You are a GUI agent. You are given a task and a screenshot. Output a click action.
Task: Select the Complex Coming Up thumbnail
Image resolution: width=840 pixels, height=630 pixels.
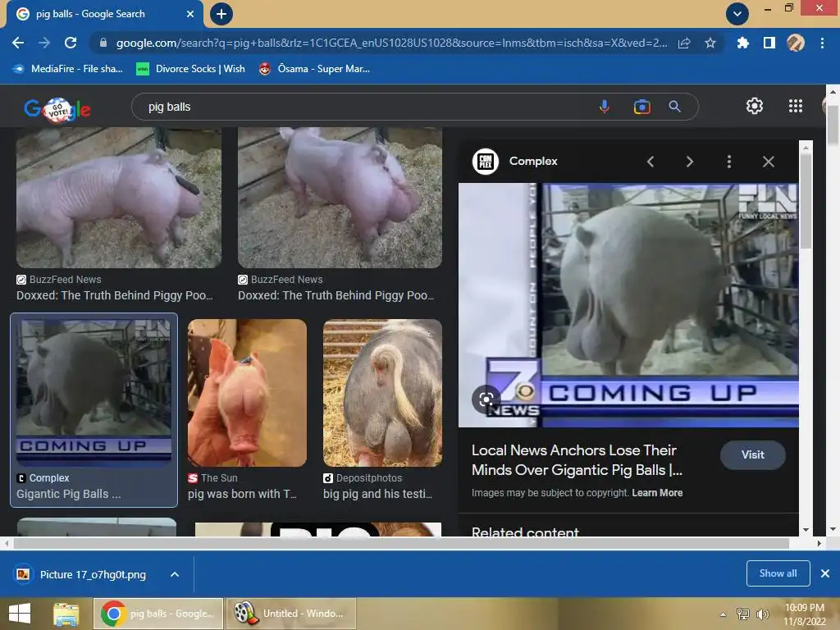click(x=94, y=393)
